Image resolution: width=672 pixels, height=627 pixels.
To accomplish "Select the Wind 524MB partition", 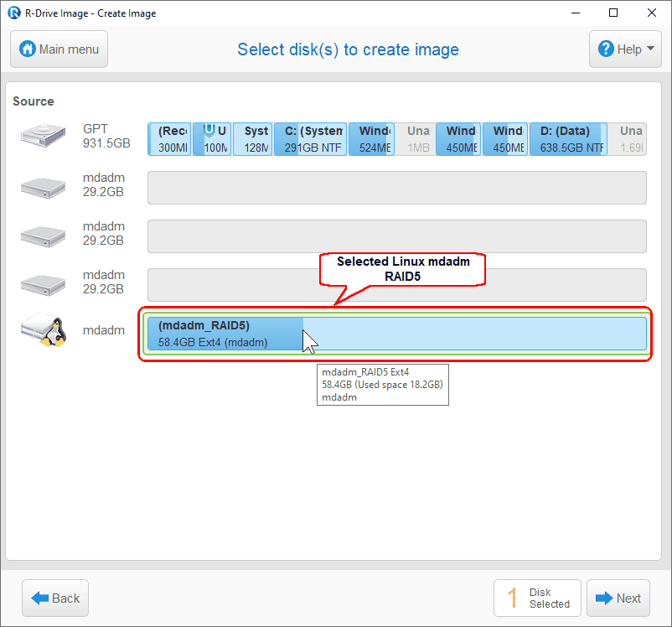I will tap(371, 139).
